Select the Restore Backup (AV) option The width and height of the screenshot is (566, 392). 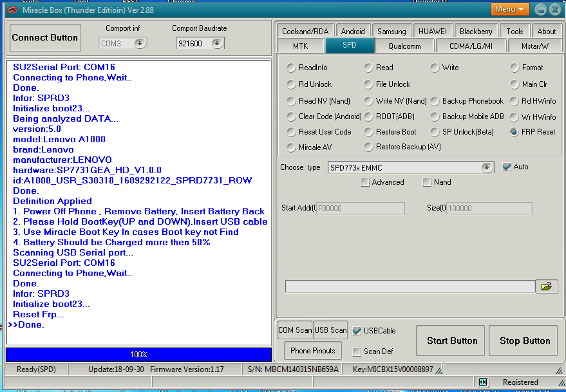(x=368, y=147)
